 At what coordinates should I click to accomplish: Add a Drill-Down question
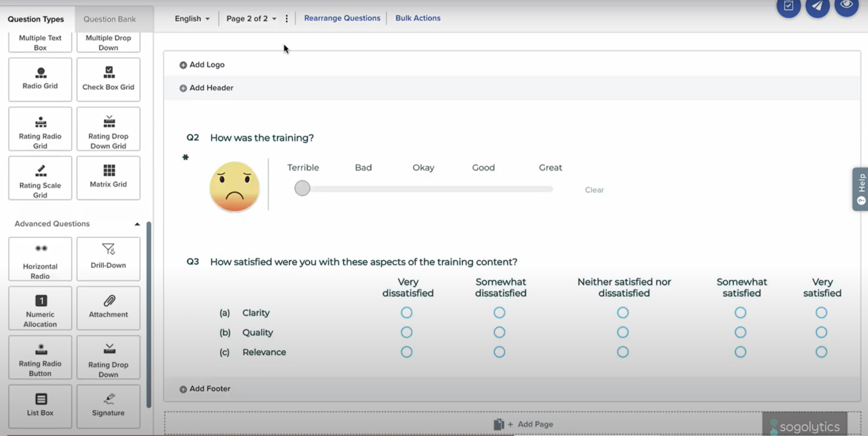click(108, 259)
